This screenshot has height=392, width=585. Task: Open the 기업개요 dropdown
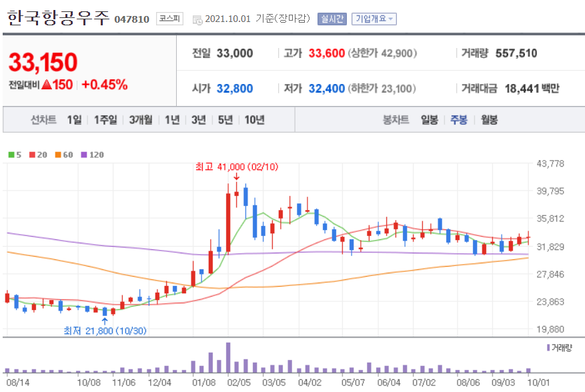coord(374,19)
